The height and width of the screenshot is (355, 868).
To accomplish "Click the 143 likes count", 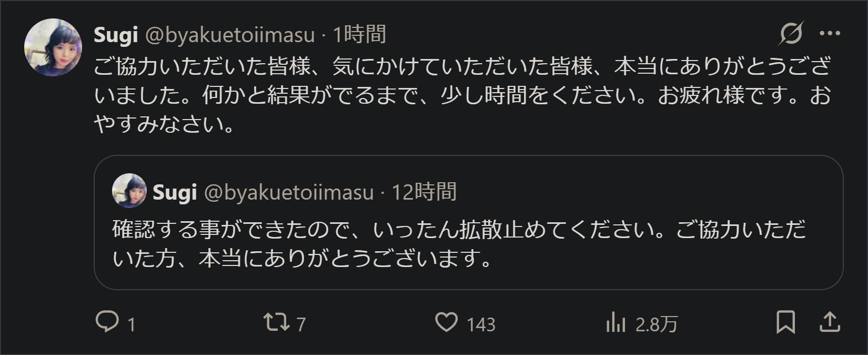I will (x=481, y=324).
